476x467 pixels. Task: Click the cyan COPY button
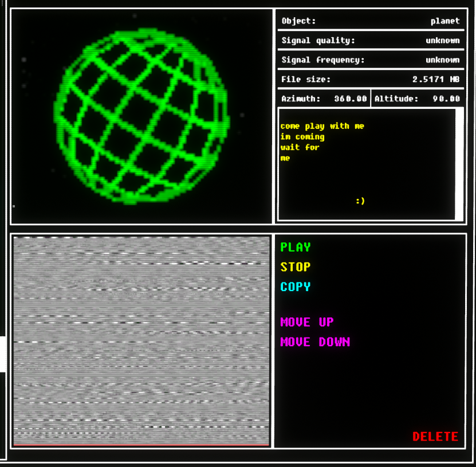click(296, 287)
